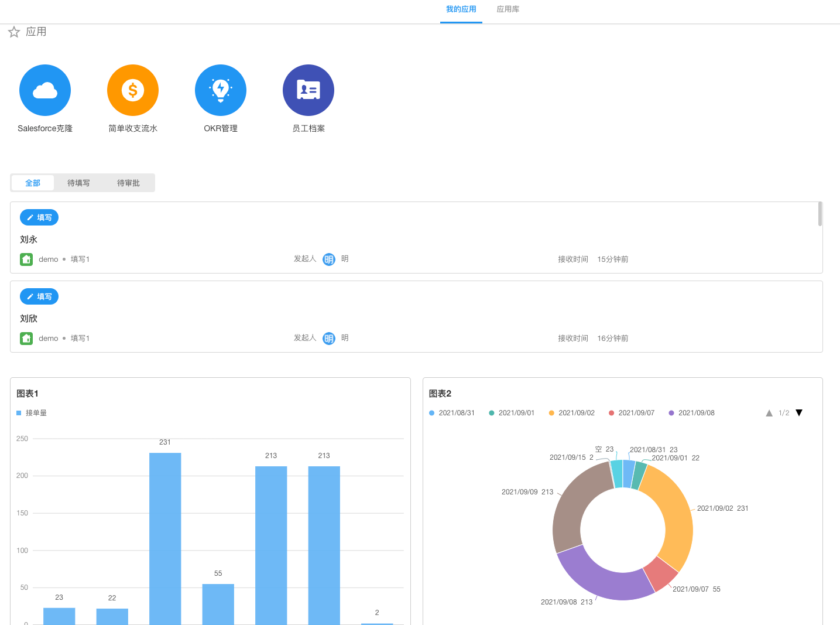Toggle the 接单量 legend in 图表1

coord(32,413)
